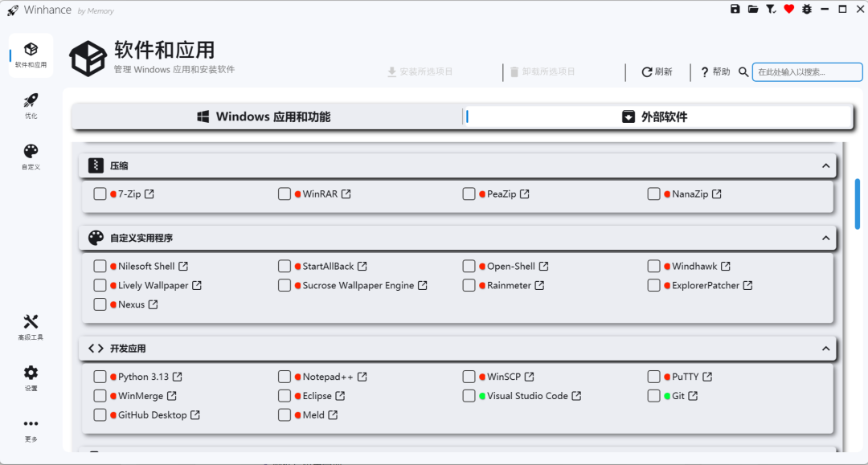Click the 刷新 button
868x465 pixels.
click(657, 71)
